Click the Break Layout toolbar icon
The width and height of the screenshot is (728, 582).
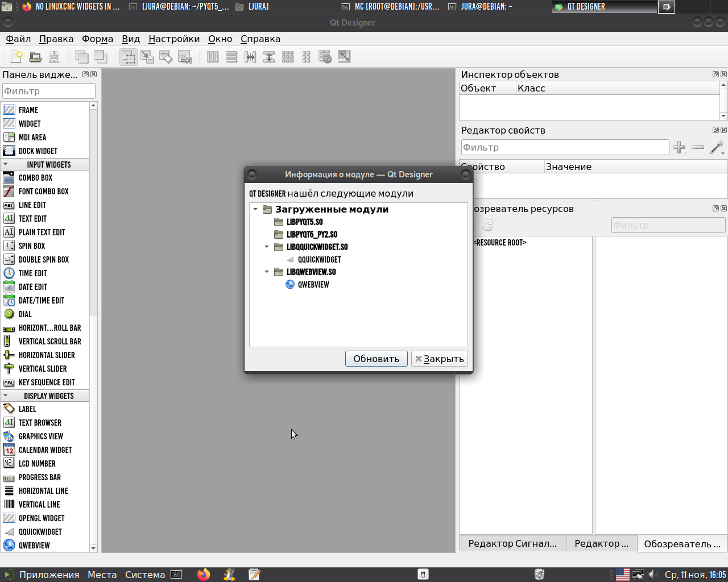tap(325, 57)
